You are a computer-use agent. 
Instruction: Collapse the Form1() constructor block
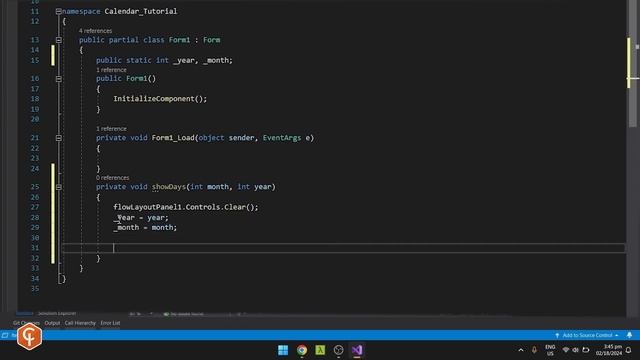click(x=58, y=78)
